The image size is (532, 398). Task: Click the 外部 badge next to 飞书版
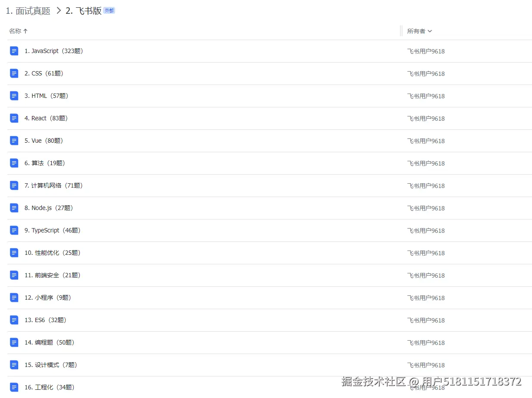(x=109, y=10)
